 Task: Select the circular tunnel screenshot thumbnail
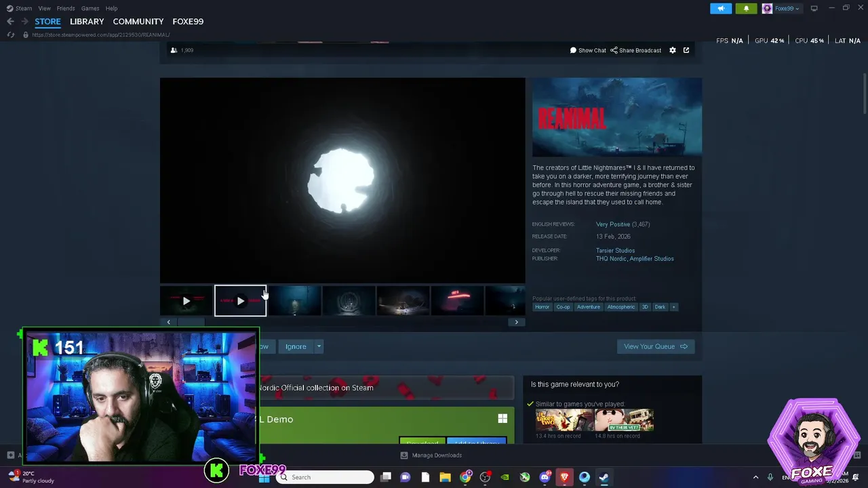tap(349, 301)
